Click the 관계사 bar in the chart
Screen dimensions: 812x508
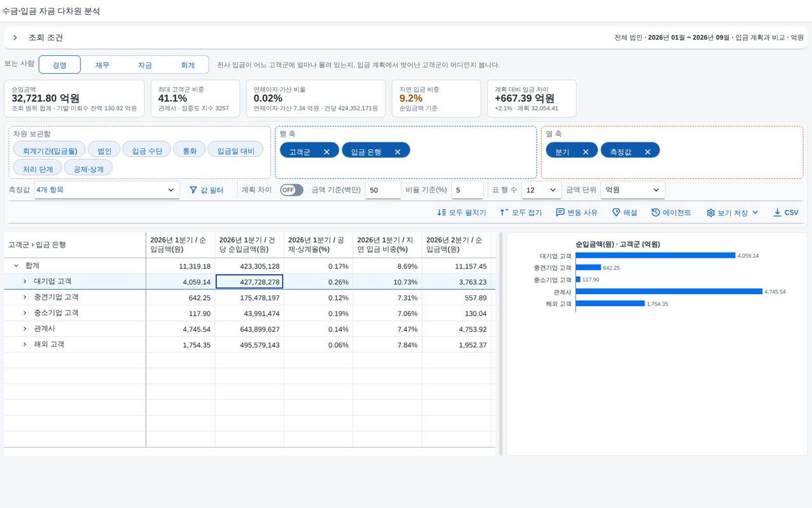pos(669,291)
